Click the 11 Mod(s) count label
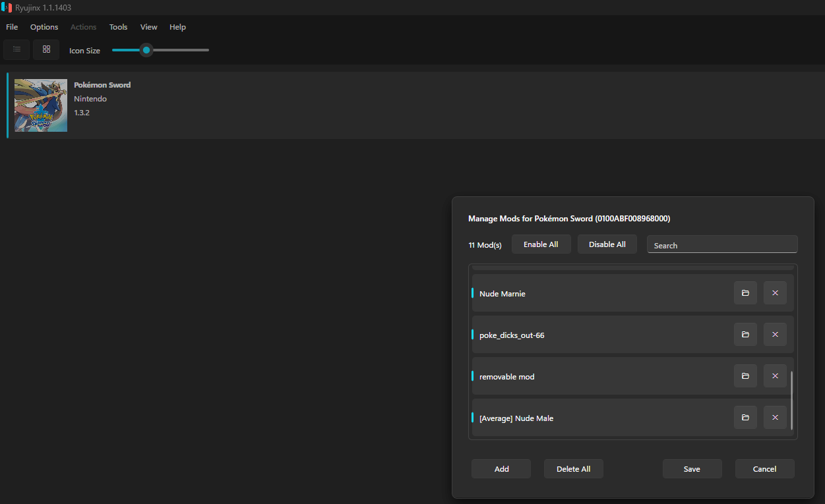This screenshot has width=825, height=504. pos(485,245)
